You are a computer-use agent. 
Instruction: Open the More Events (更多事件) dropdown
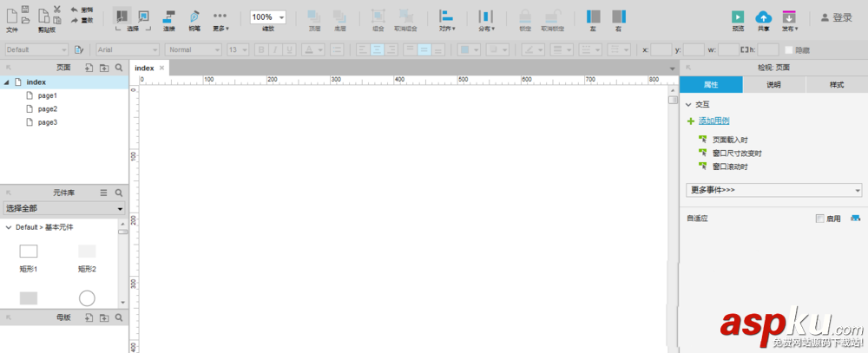pos(774,190)
